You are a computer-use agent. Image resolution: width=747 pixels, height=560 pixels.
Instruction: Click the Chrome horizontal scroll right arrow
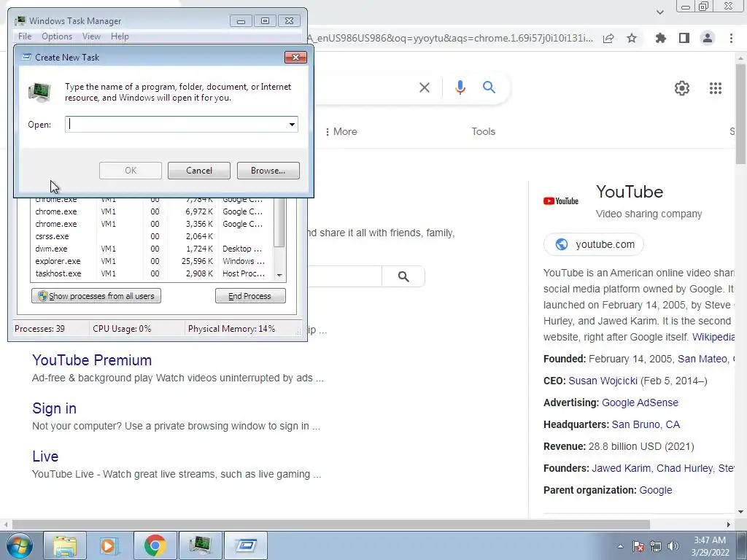point(729,524)
